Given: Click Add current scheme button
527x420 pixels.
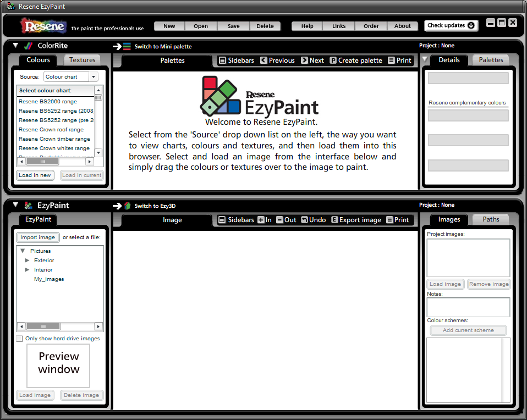Looking at the screenshot, I should tap(468, 330).
